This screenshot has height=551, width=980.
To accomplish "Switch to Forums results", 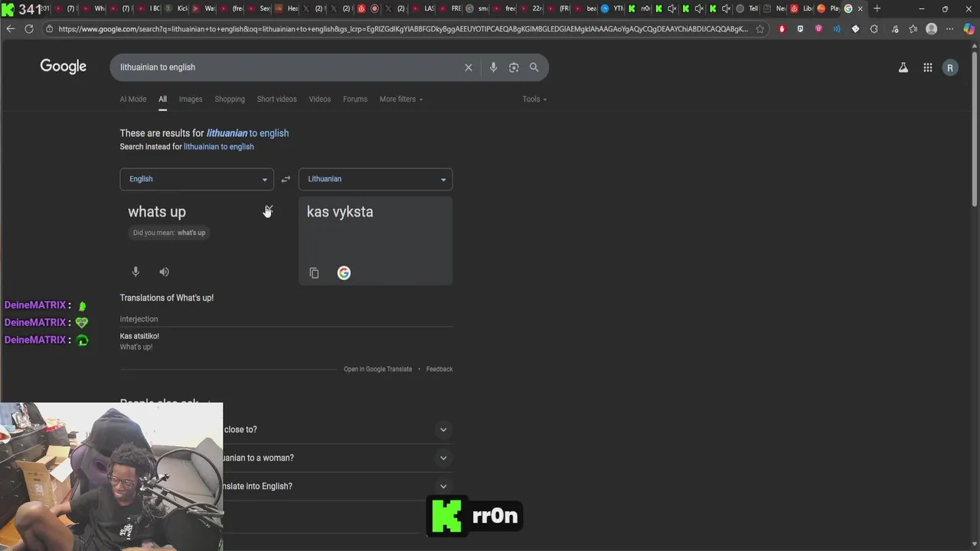I will click(x=355, y=99).
